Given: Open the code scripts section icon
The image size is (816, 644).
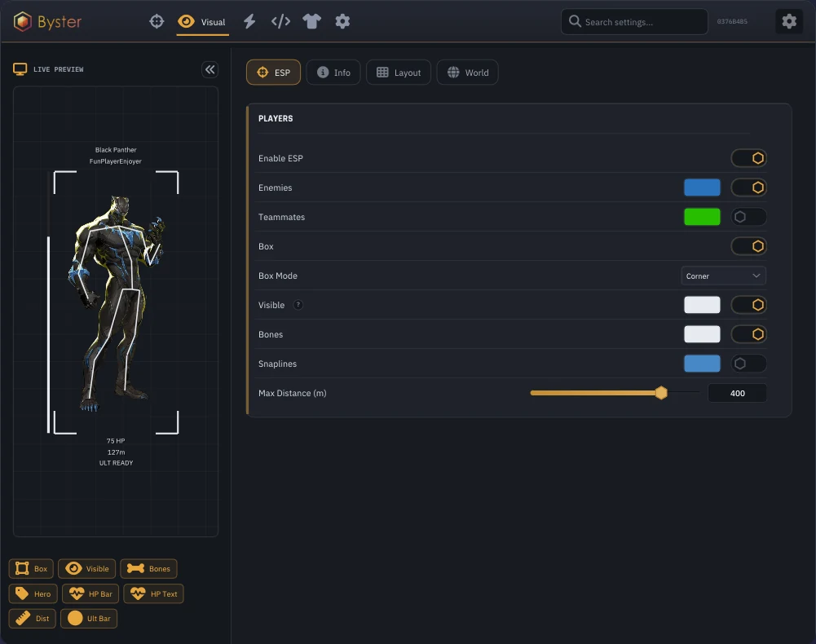Looking at the screenshot, I should click(280, 21).
